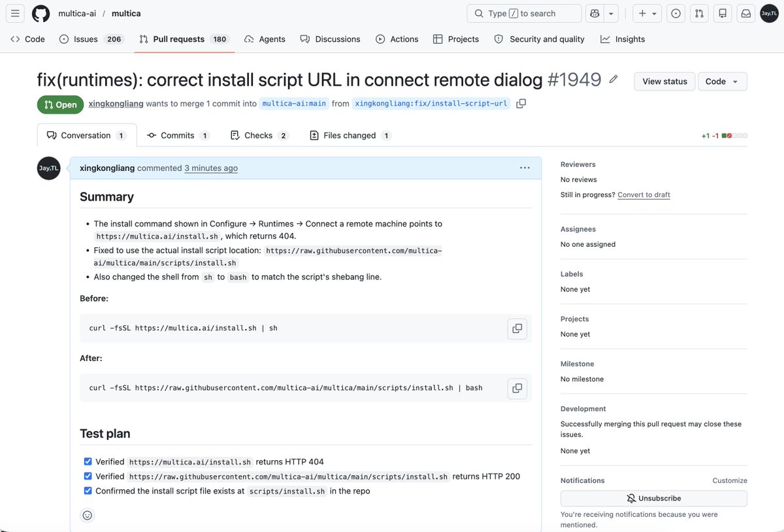Open the Discussions repo tab
784x532 pixels.
330,39
